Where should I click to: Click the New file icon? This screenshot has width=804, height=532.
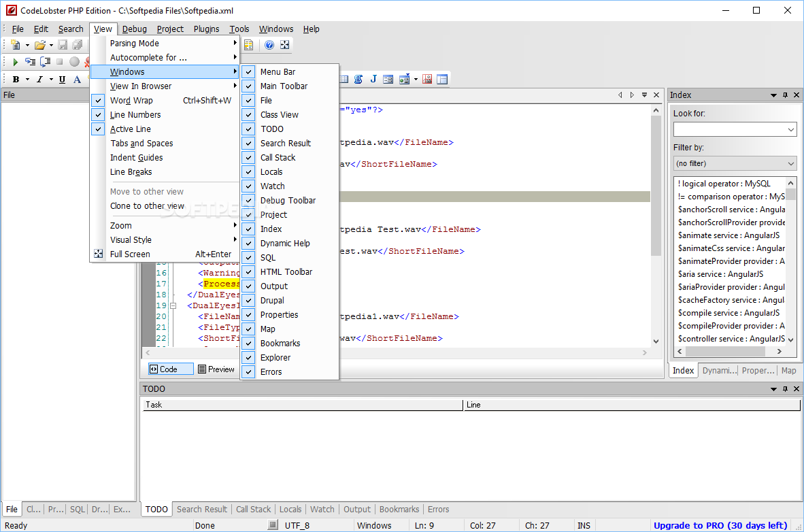(x=16, y=45)
